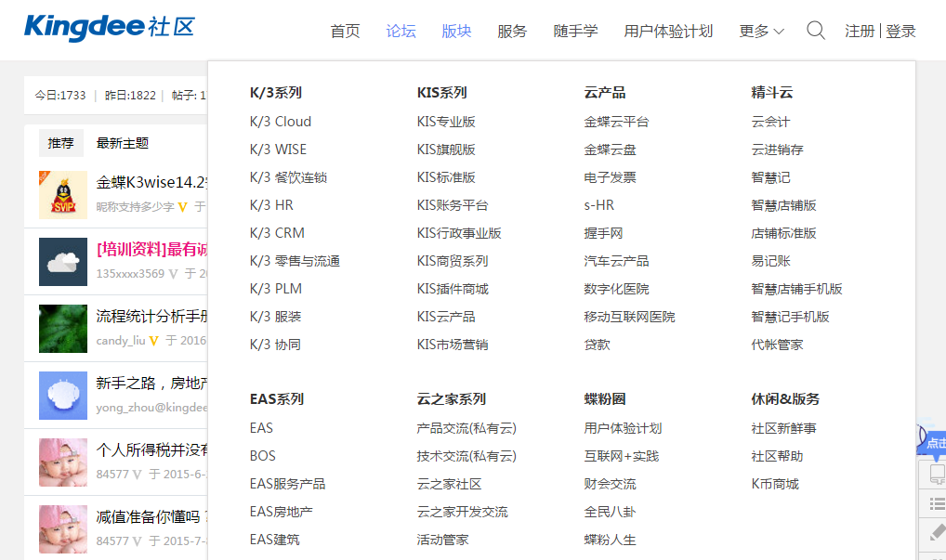Open the KIS专业版 board
Screen dimensions: 946x560
[446, 122]
